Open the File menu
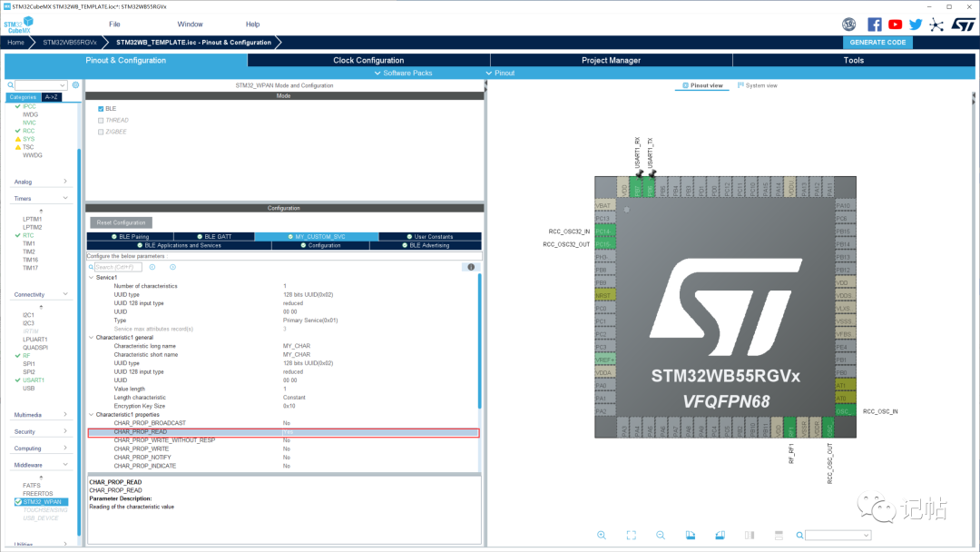 [114, 25]
